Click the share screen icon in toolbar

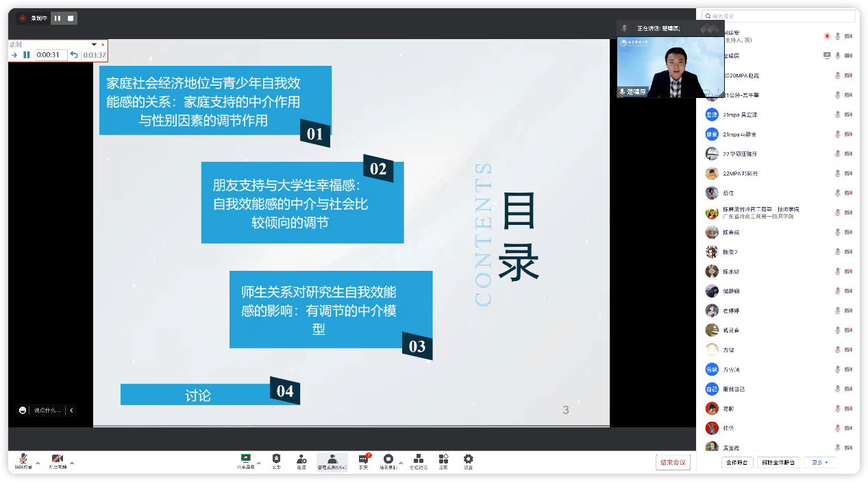[245, 459]
